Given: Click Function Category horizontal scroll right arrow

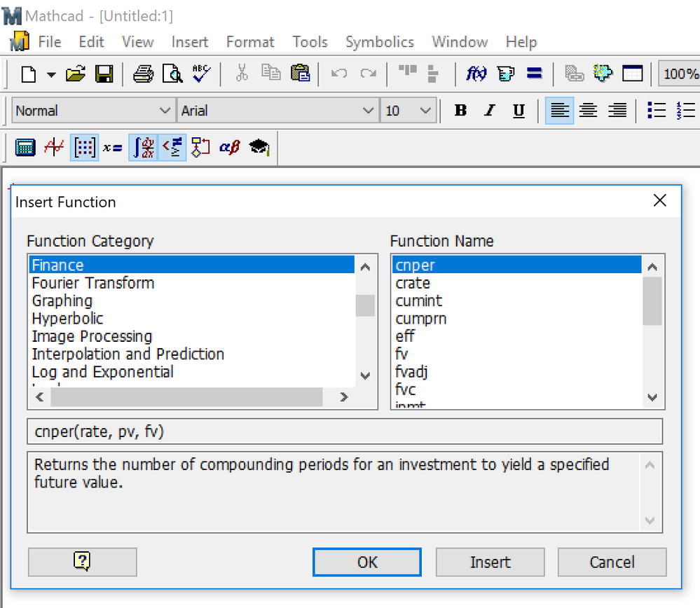Looking at the screenshot, I should (x=343, y=397).
